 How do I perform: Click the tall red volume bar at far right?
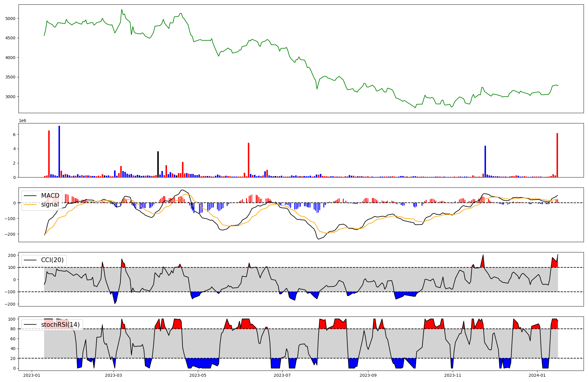(557, 155)
